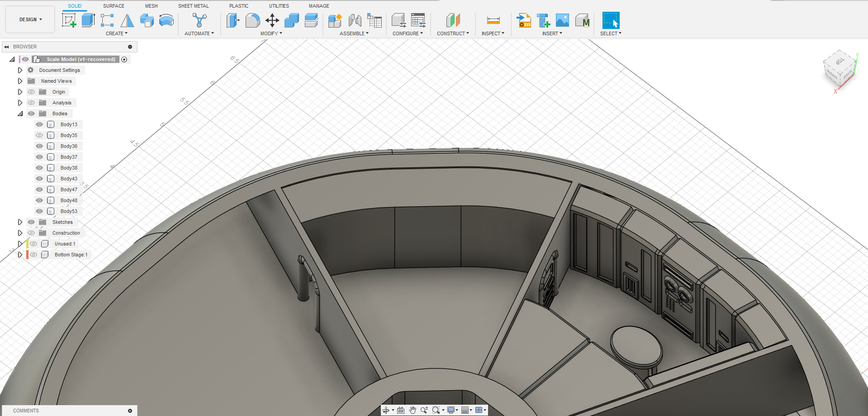Select Unused:1 component in browser
Screen dimensions: 868x416
click(x=65, y=244)
